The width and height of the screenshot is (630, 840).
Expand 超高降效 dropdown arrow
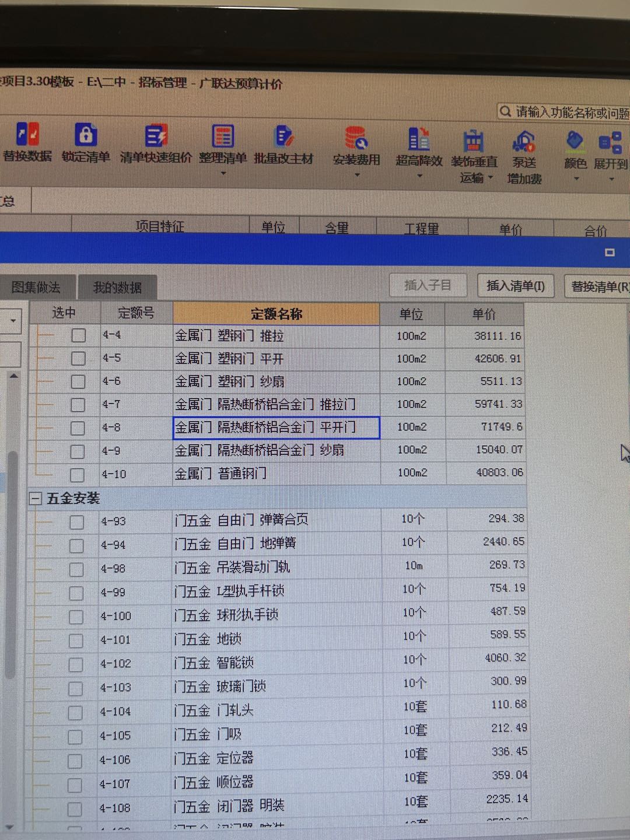pyautogui.click(x=419, y=176)
